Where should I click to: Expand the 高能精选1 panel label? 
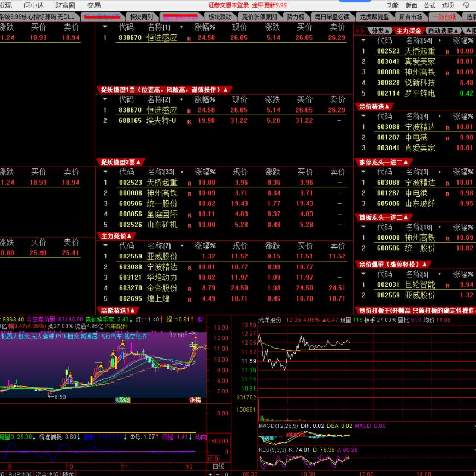pos(118,310)
